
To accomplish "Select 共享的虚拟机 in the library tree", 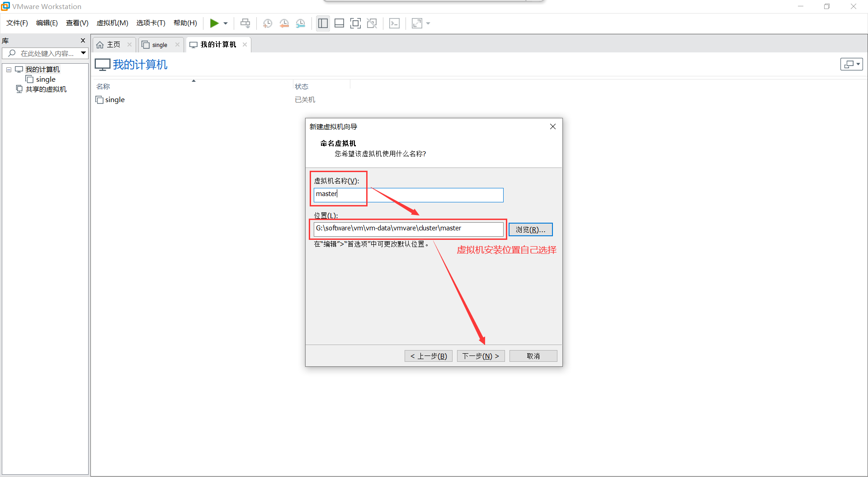I will 46,89.
